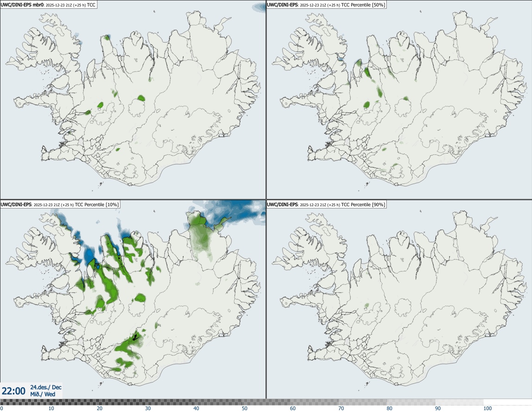Click the 50 tick label on colorbar

(245, 408)
